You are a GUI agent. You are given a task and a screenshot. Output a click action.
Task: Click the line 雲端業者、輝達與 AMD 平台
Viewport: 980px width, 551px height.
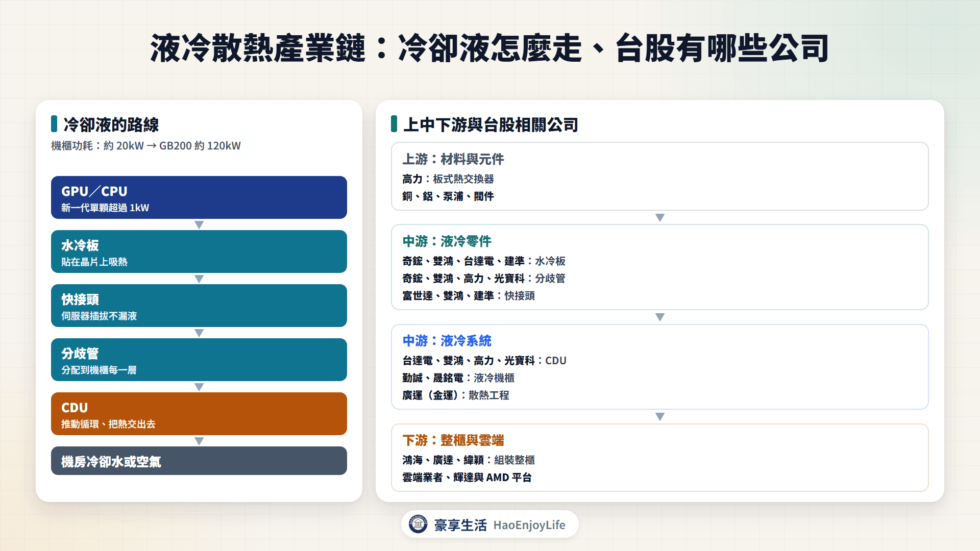pyautogui.click(x=467, y=478)
